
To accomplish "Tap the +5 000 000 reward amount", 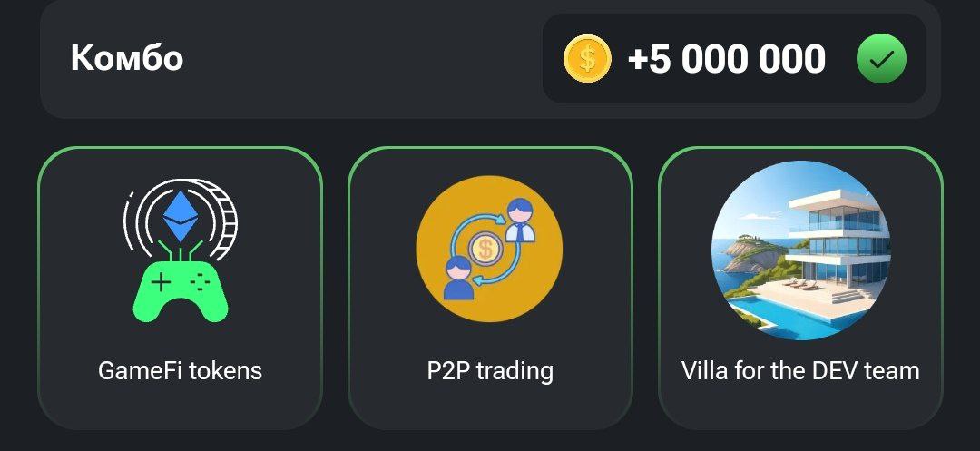I will point(726,59).
